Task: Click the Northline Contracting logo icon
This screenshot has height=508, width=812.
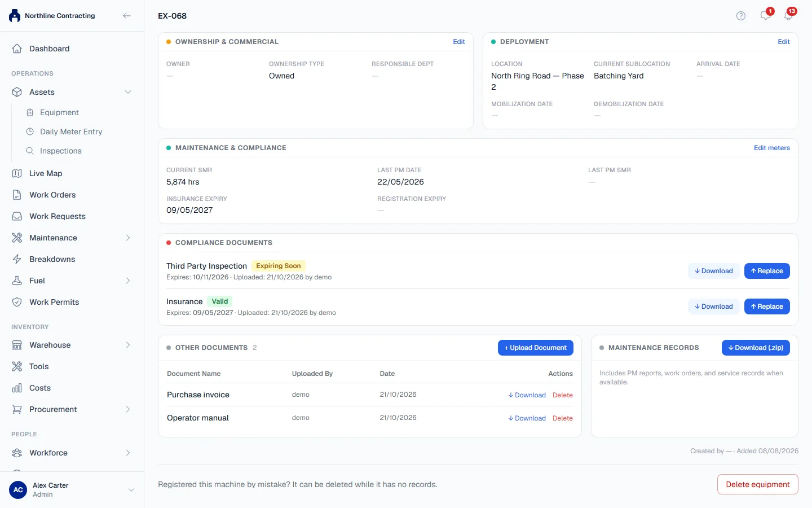Action: (15, 16)
